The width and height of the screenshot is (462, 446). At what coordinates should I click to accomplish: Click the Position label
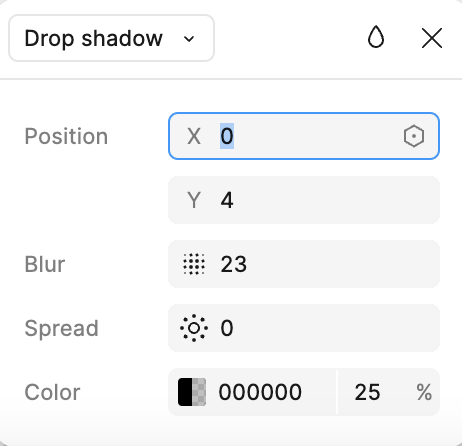(x=66, y=136)
